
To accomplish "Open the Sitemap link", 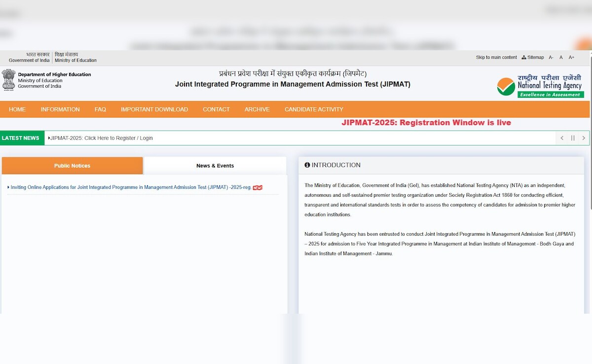I will pyautogui.click(x=533, y=58).
